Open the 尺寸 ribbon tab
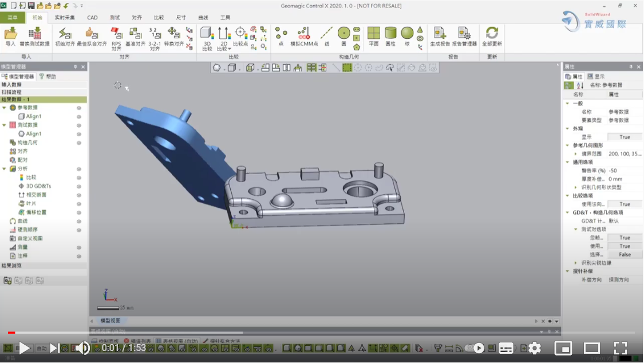The width and height of the screenshot is (644, 363). click(x=181, y=18)
